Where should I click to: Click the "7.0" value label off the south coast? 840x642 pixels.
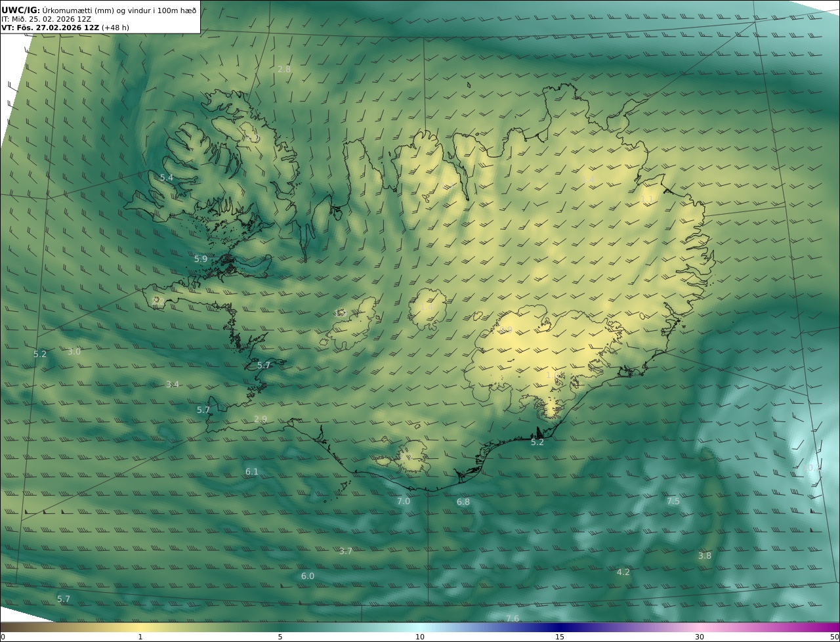[x=404, y=502]
